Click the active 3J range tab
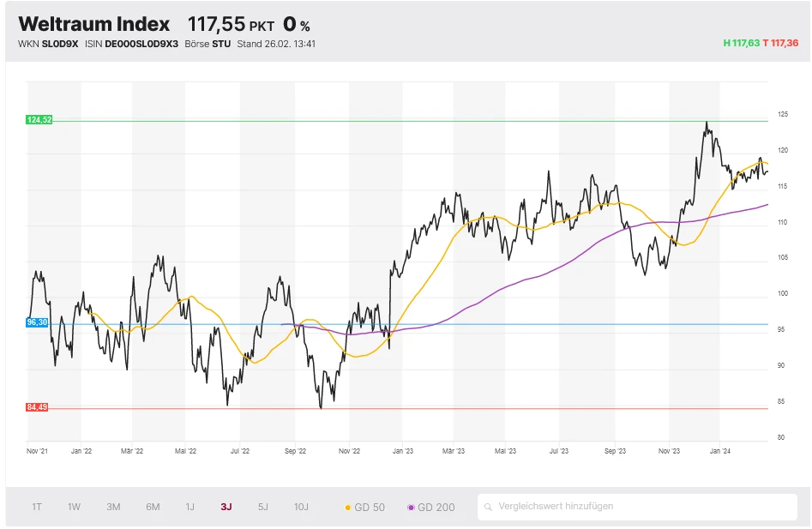 pyautogui.click(x=226, y=507)
